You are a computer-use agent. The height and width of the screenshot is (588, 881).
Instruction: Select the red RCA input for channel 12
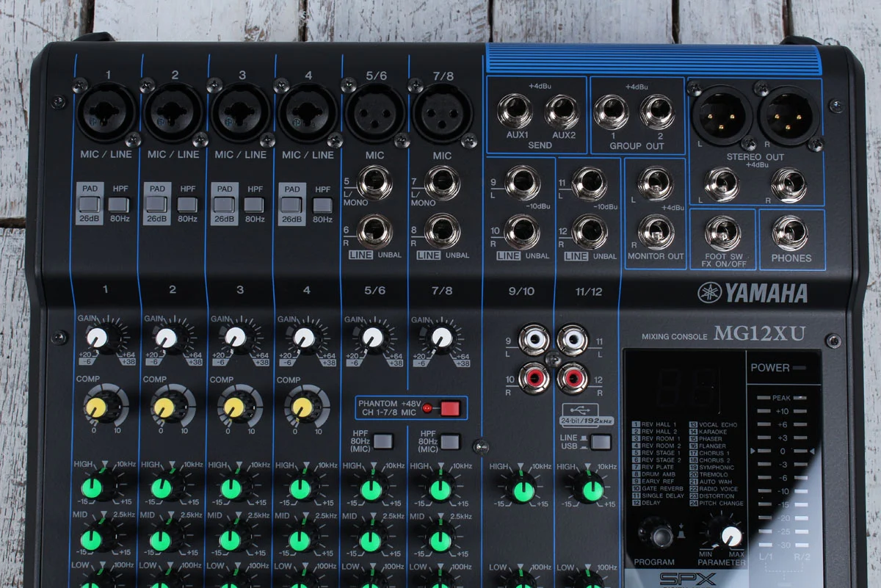coord(572,378)
